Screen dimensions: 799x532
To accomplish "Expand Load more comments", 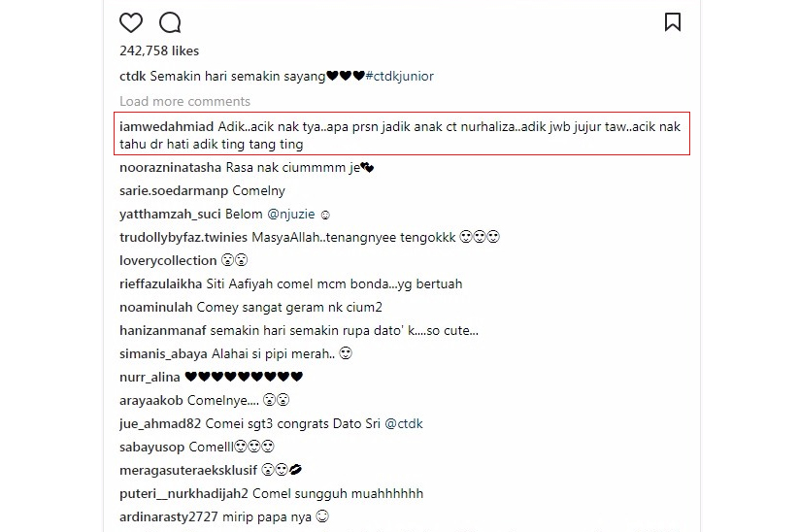I will tap(185, 101).
